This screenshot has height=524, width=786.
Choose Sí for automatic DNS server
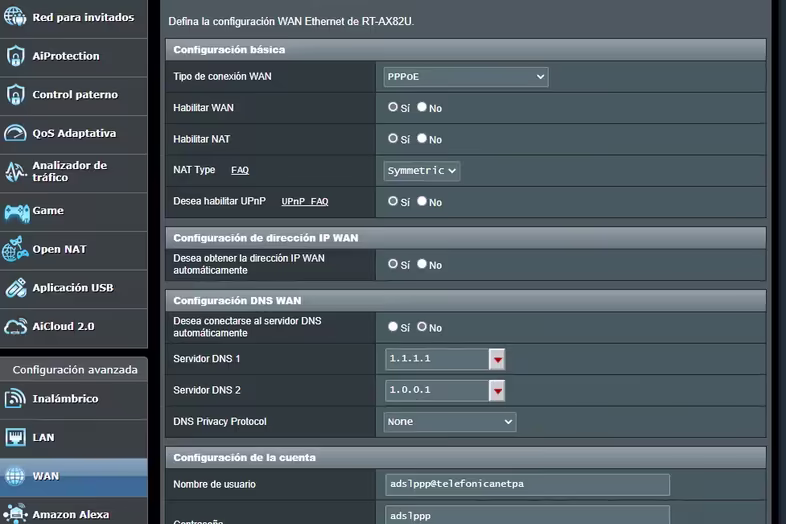392,326
